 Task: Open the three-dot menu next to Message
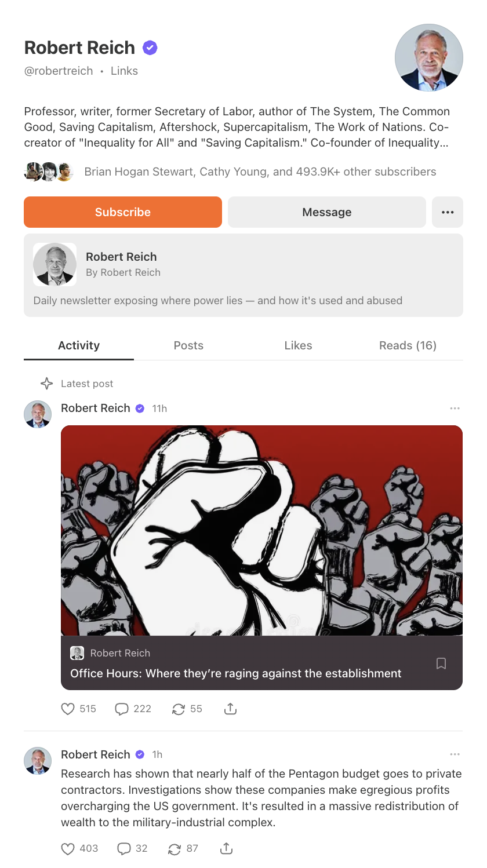[448, 212]
